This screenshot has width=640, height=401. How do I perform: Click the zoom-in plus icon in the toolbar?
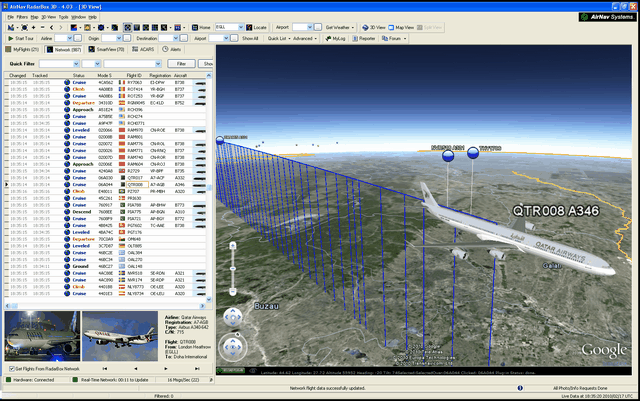click(x=33, y=27)
